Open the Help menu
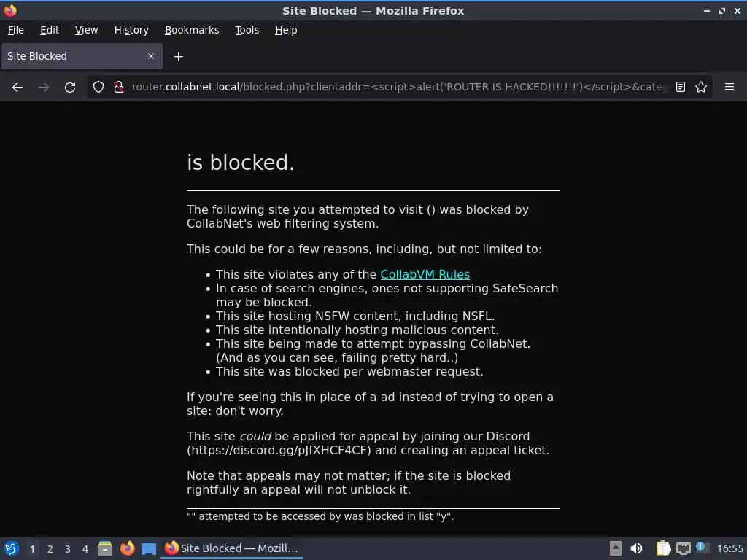 point(286,30)
